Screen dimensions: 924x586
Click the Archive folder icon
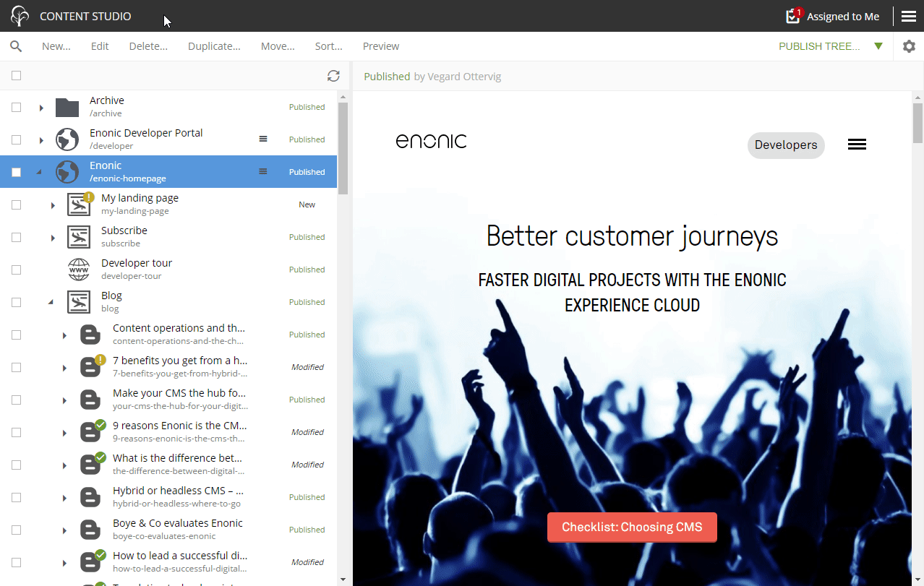67,107
